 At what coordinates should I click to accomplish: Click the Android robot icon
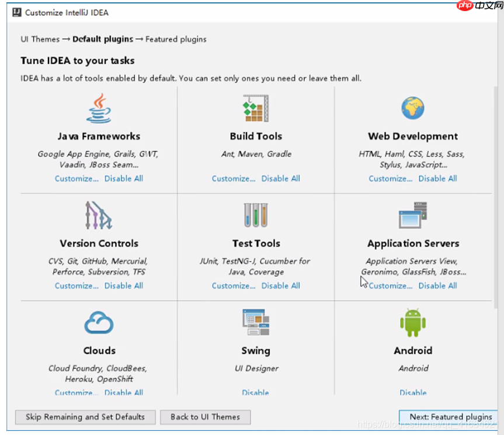coord(413,322)
